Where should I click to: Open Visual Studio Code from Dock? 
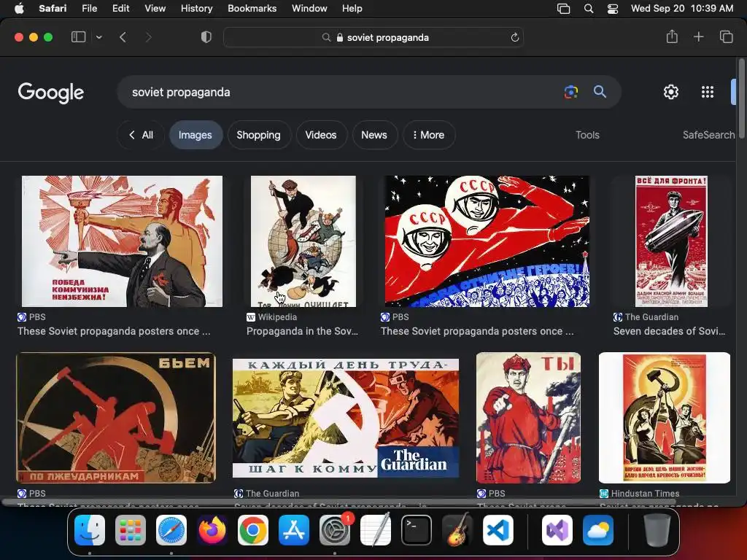498,530
